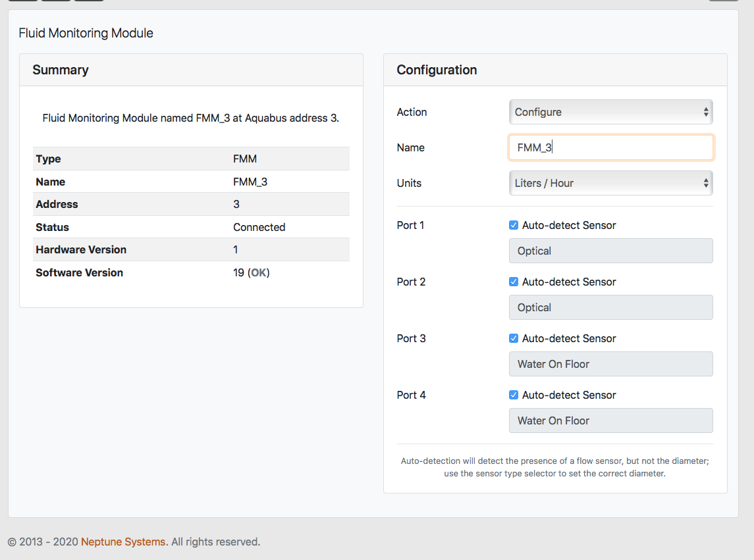Viewport: 754px width, 560px height.
Task: Click the Summary panel header
Action: [x=191, y=70]
